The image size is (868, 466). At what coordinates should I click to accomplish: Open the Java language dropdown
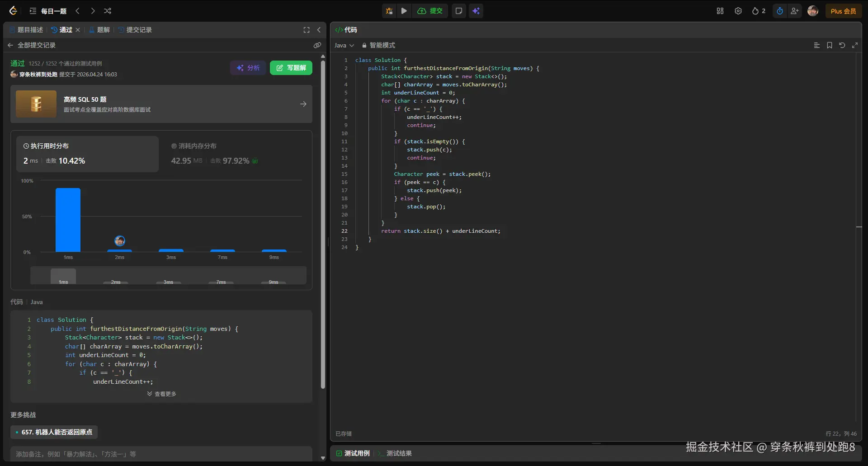344,45
